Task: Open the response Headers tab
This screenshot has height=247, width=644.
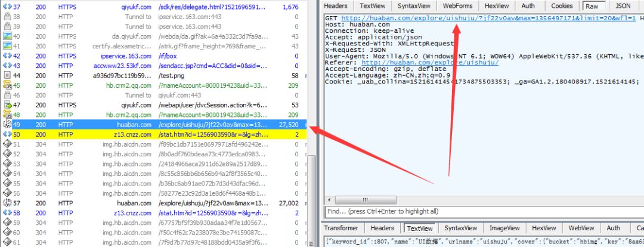Action: tap(382, 228)
